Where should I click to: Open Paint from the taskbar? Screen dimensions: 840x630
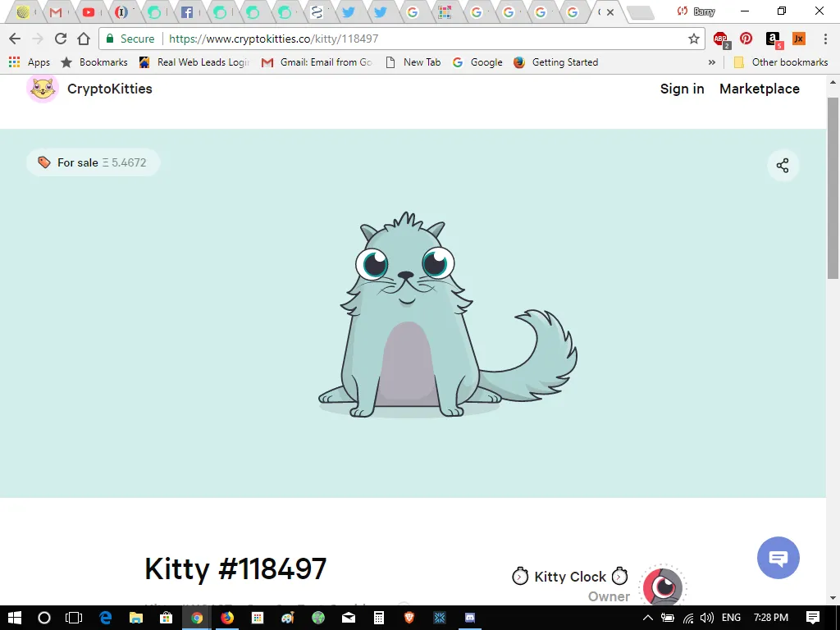coord(288,618)
